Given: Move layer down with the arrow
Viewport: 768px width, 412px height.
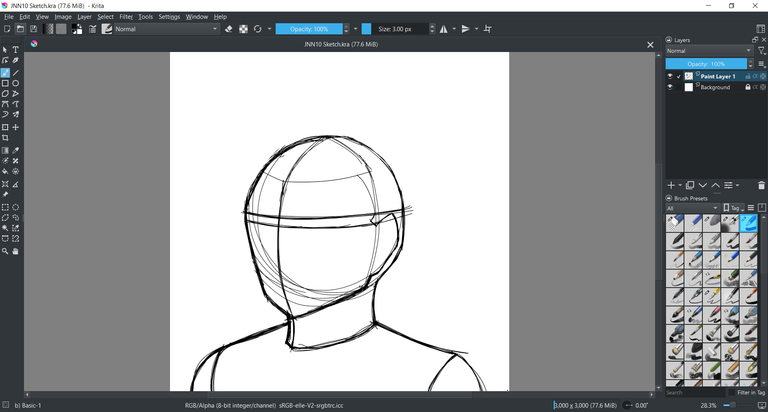Looking at the screenshot, I should point(703,185).
